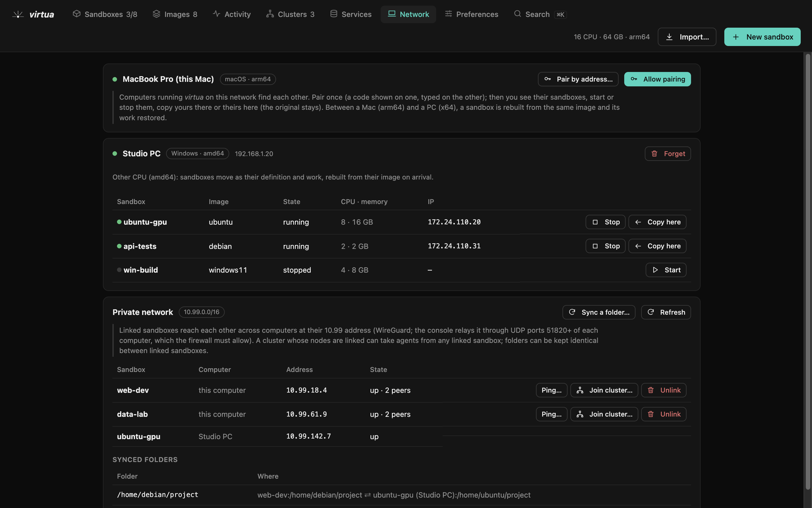Click the Import... button
The height and width of the screenshot is (508, 812).
[x=687, y=37]
